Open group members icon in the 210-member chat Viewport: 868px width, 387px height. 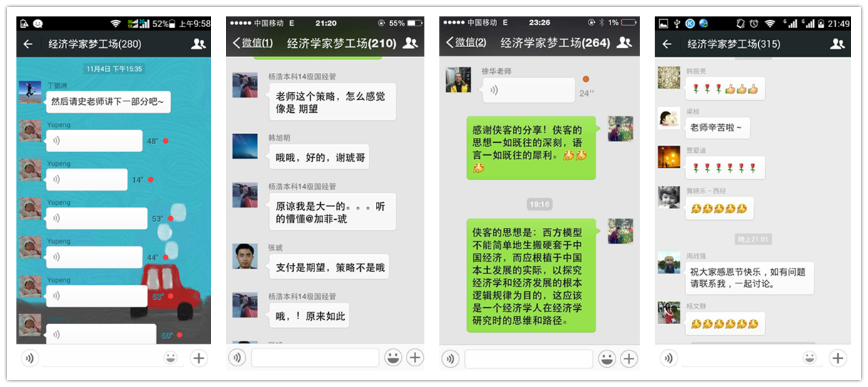410,43
